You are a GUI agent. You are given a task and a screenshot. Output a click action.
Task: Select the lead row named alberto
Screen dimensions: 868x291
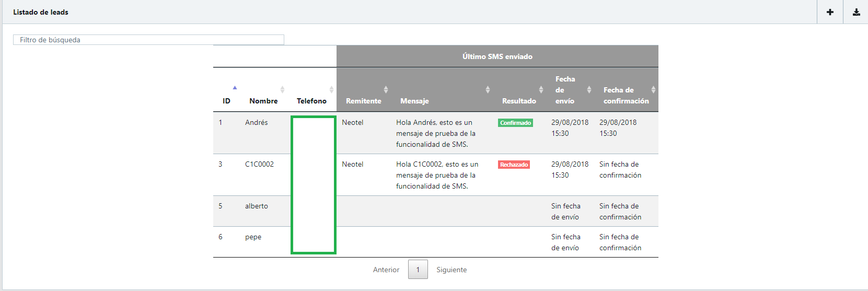pyautogui.click(x=256, y=206)
